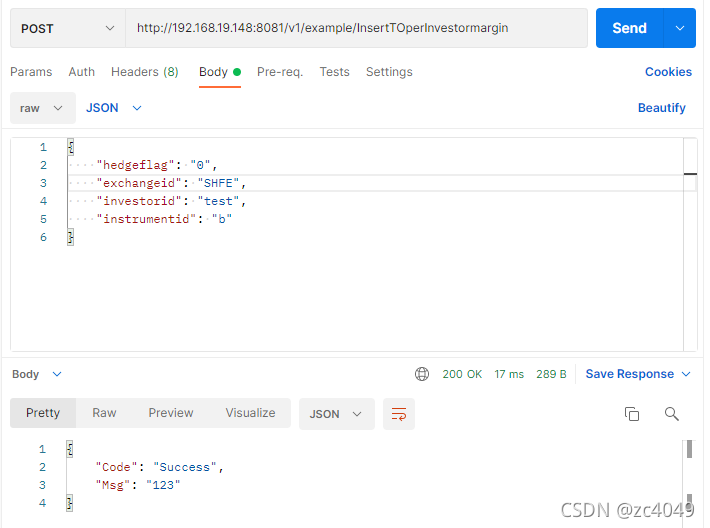710x528 pixels.
Task: Switch to the Params tab
Action: [x=31, y=72]
